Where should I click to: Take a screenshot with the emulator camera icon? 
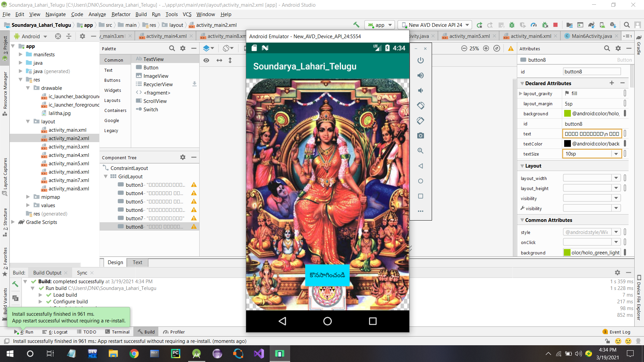(421, 136)
